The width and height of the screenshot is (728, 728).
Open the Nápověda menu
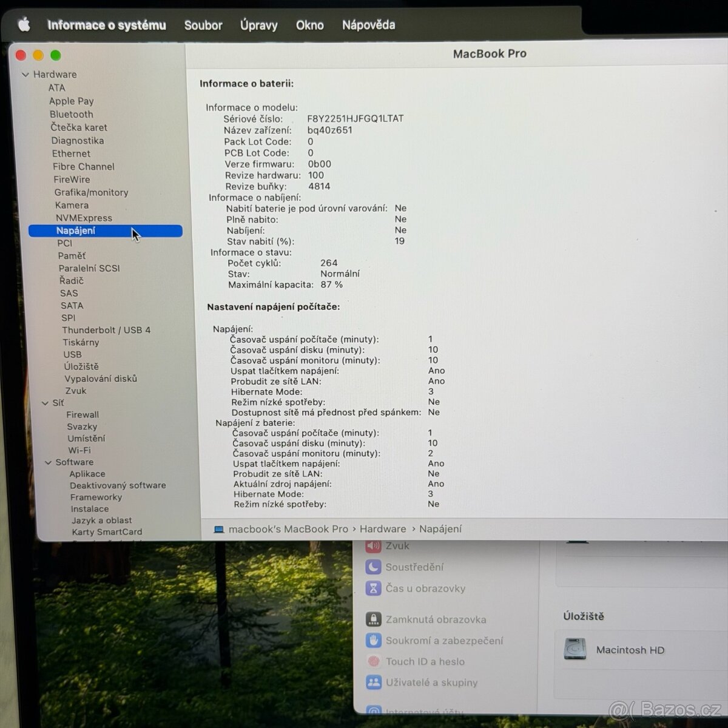(x=368, y=25)
